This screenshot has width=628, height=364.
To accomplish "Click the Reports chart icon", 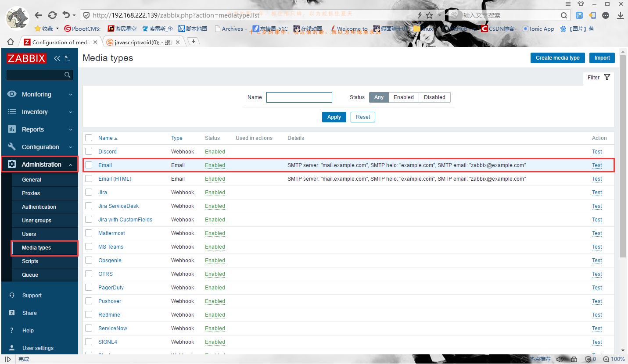I will [x=12, y=129].
